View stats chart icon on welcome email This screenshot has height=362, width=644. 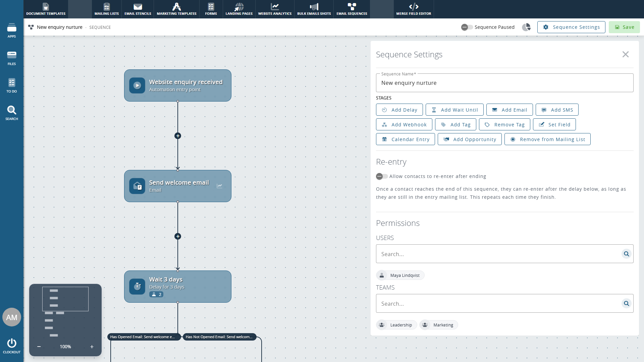219,186
